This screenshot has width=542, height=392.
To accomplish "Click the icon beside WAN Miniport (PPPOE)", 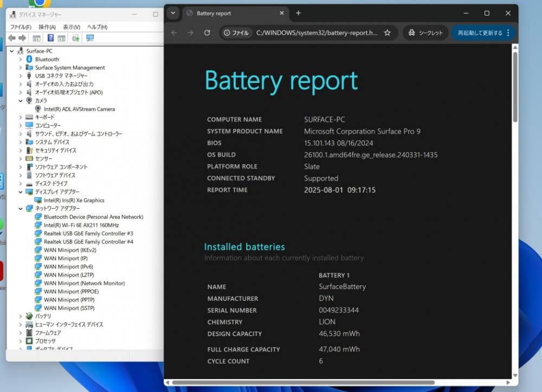I will pyautogui.click(x=38, y=291).
